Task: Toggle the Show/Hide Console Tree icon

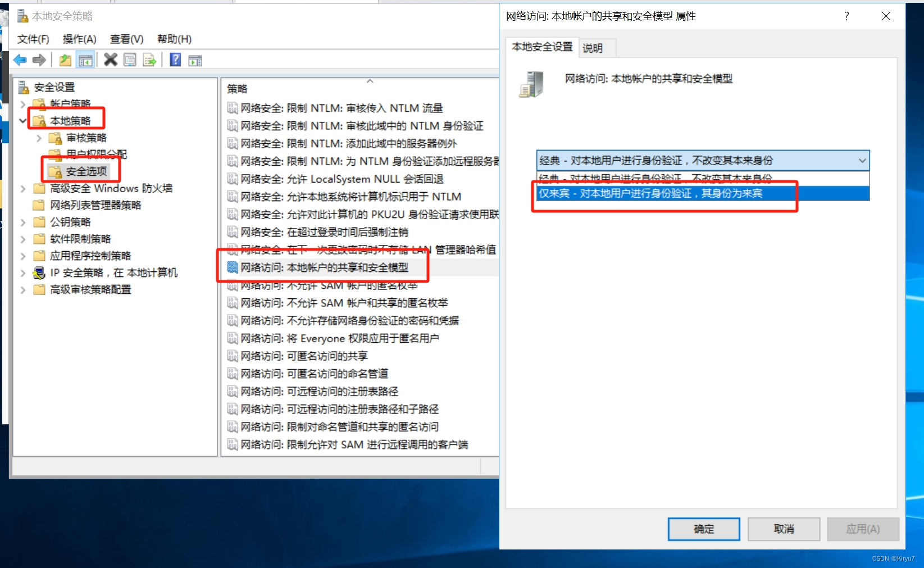Action: (85, 60)
